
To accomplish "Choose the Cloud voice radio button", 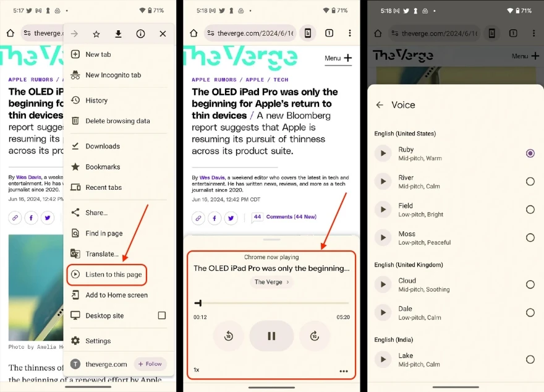I will click(530, 284).
